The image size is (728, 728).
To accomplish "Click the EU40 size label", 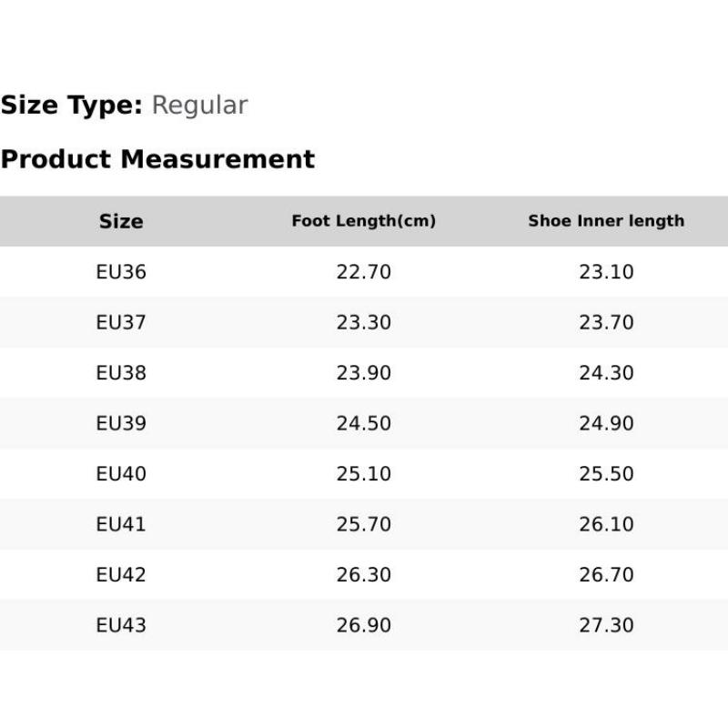I will coord(121,474).
